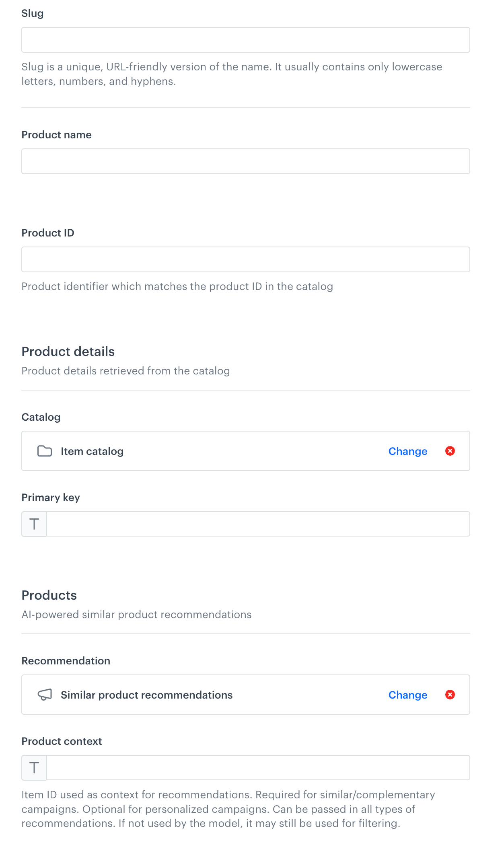This screenshot has height=847, width=504.
Task: Click the folder icon beside Item catalog
Action: pos(45,451)
